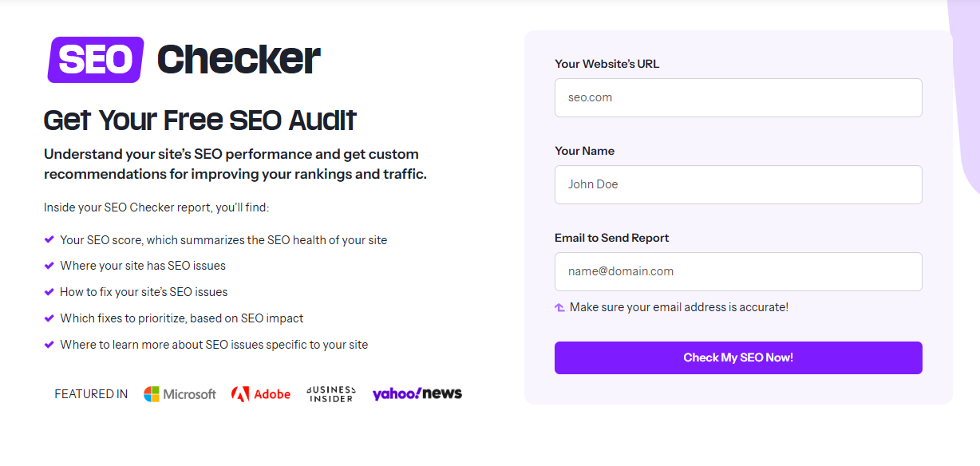Select the 'Your Website's URL' label
The image size is (980, 466).
(x=607, y=64)
